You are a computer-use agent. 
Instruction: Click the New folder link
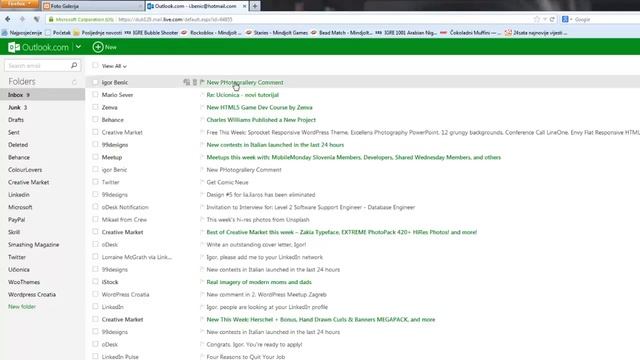[22, 307]
